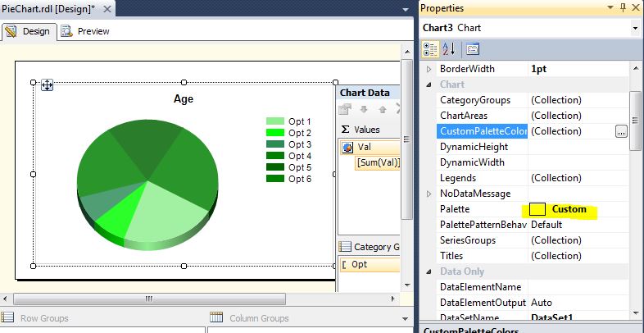Viewport: 644px width, 333px height.
Task: Click the Sigma Values header
Action: (x=361, y=130)
